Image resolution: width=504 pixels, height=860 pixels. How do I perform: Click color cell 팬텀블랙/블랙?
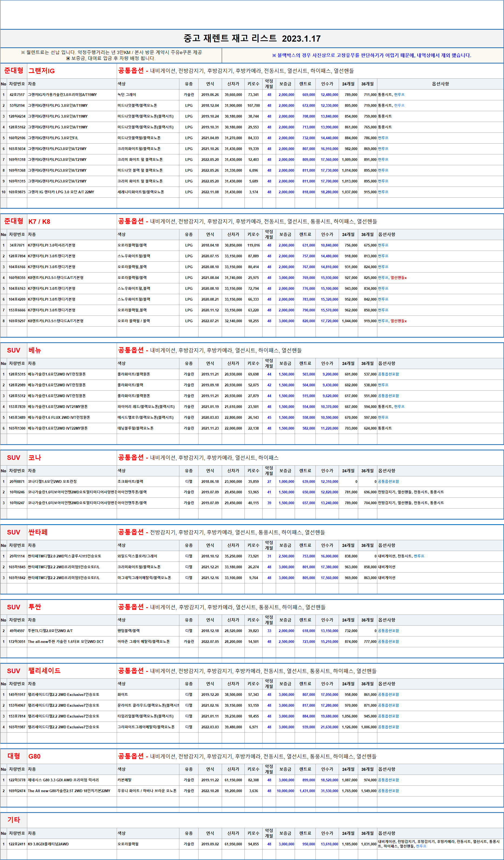(x=129, y=631)
